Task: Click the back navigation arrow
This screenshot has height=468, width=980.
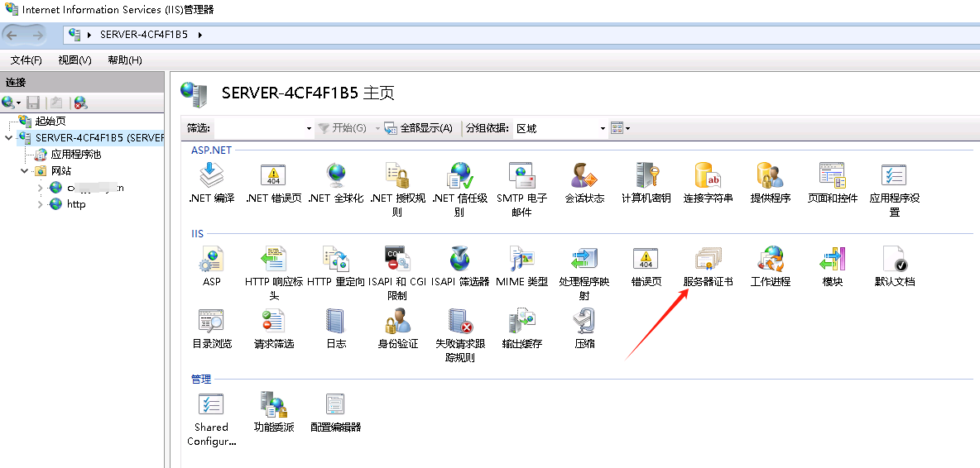Action: (x=12, y=35)
